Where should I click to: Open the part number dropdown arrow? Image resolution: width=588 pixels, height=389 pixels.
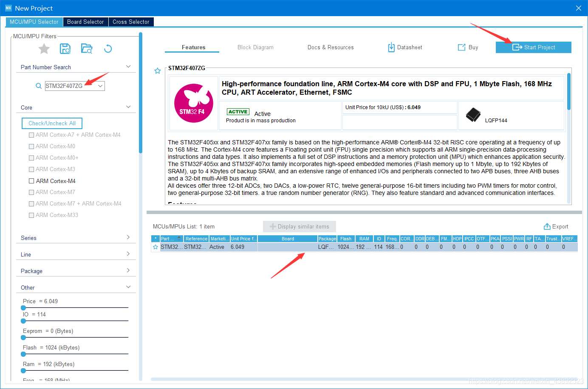point(100,86)
